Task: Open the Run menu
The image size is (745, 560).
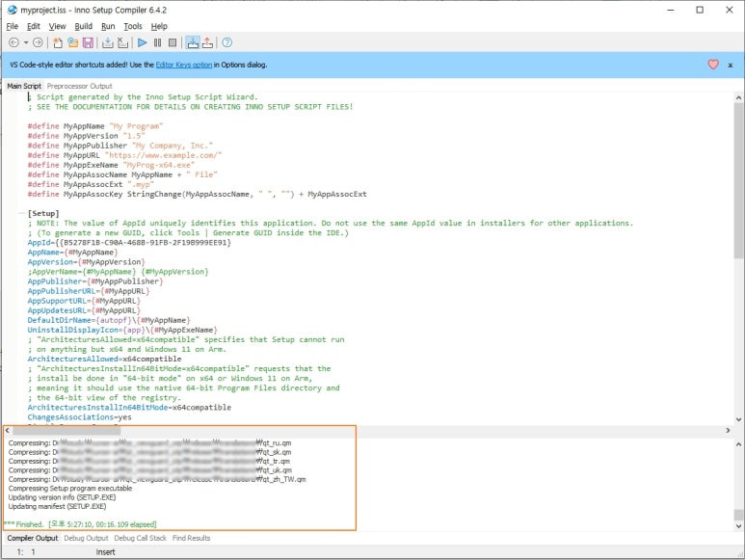Action: [108, 26]
